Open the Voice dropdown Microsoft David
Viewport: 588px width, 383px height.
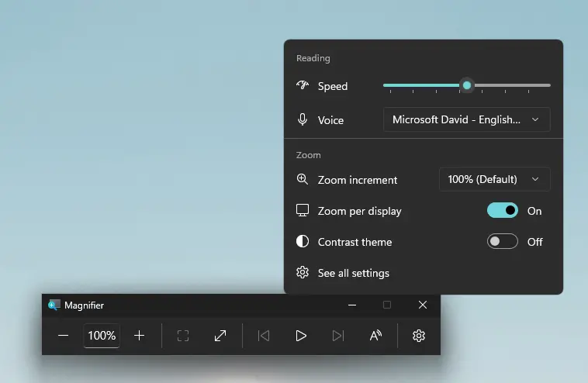click(466, 119)
